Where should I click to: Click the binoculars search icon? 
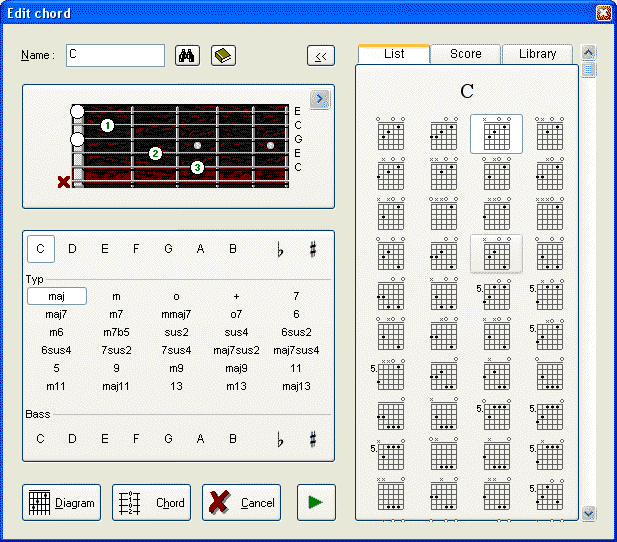(x=187, y=55)
